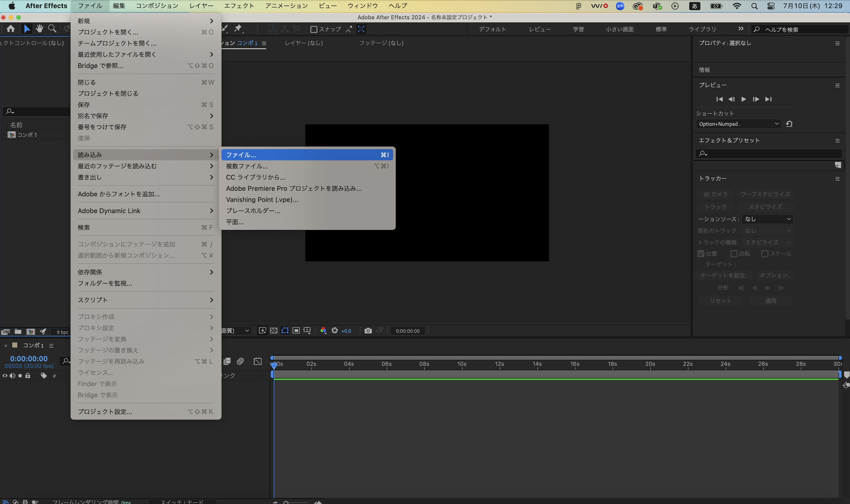Open the RGB channel display icon
850x504 pixels.
click(323, 331)
